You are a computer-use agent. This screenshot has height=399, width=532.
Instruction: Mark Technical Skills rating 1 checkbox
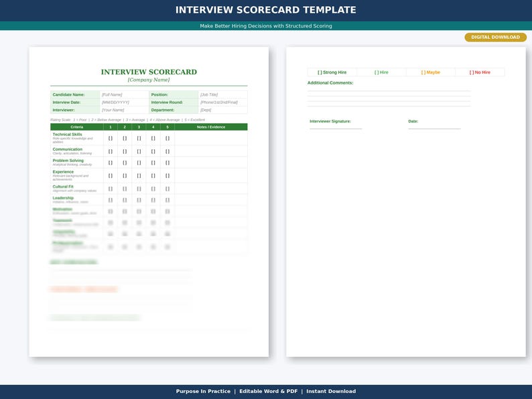point(111,138)
